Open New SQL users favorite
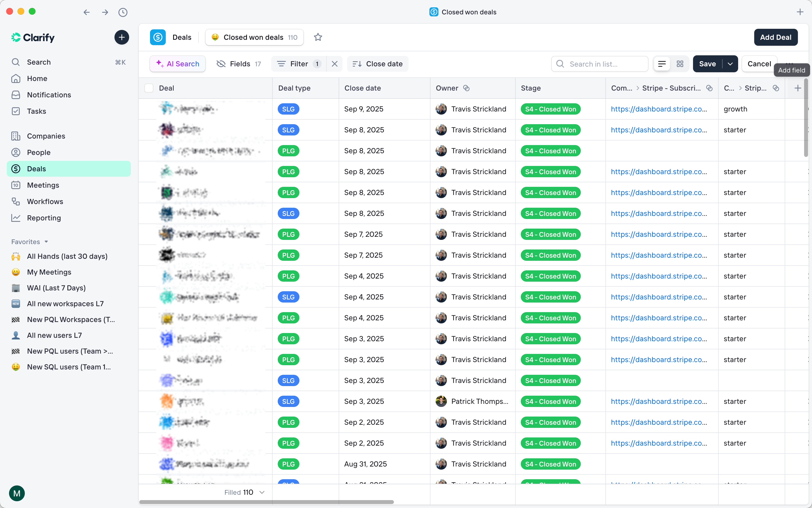Image resolution: width=812 pixels, height=508 pixels. [x=69, y=367]
